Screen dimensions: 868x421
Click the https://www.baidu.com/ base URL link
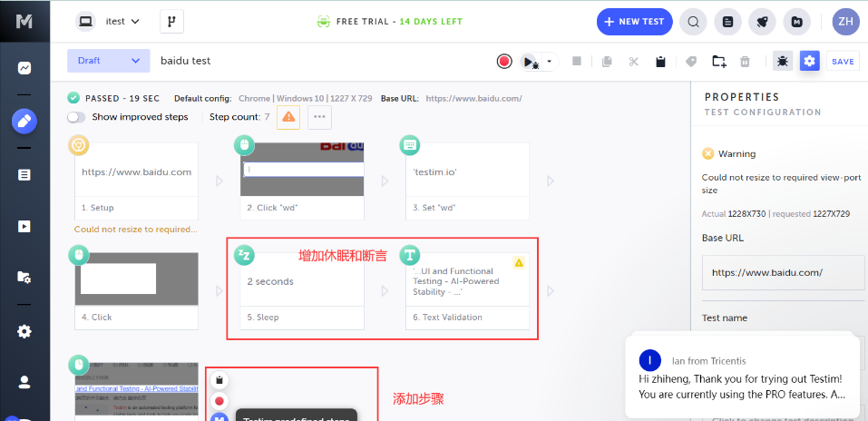(473, 99)
